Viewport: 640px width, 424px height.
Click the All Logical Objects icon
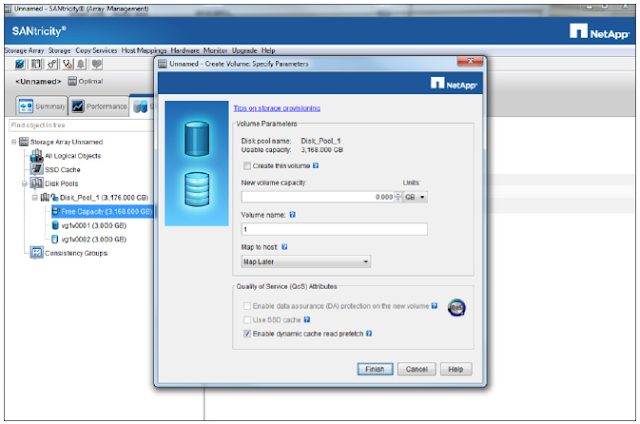37,155
